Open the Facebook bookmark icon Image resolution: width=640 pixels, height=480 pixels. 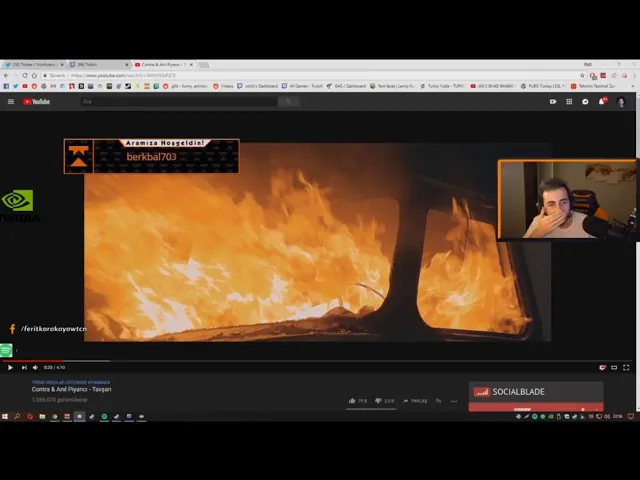click(x=6, y=86)
